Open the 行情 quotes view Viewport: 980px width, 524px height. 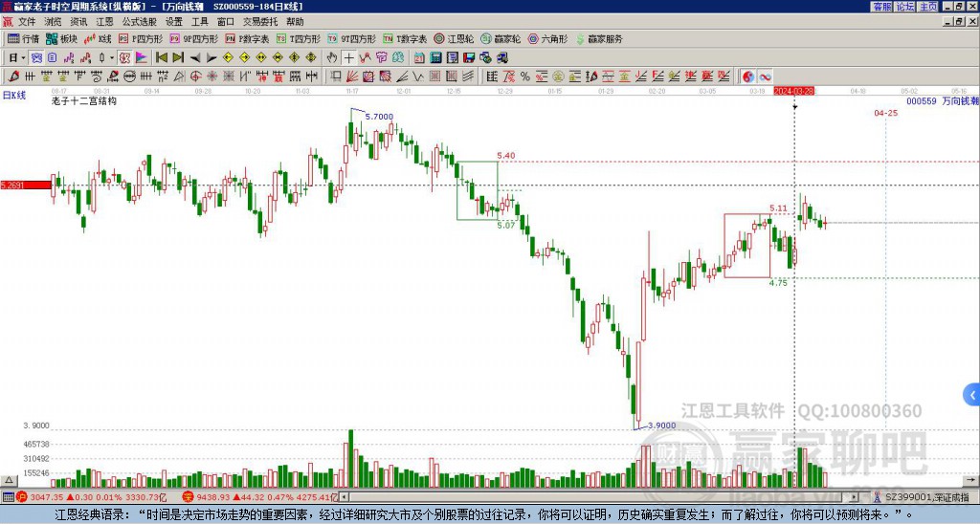(x=23, y=38)
